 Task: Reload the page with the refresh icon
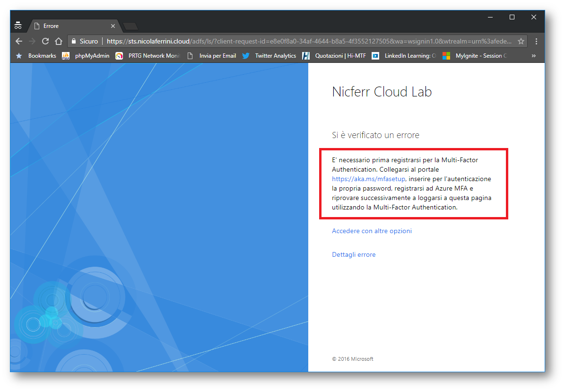coord(45,41)
